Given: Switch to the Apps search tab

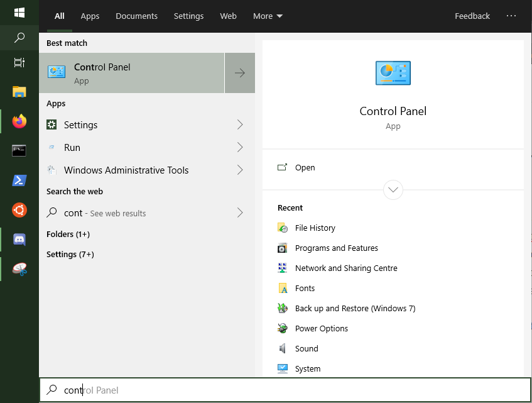Looking at the screenshot, I should pos(90,16).
